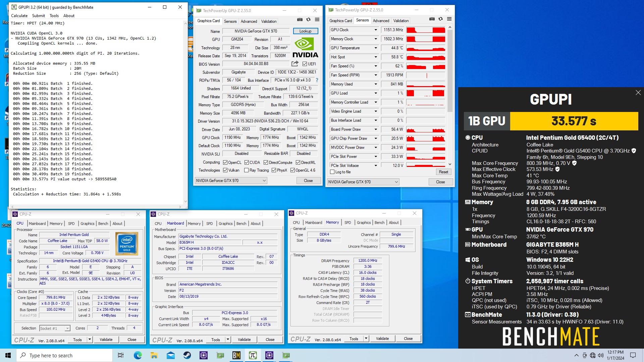Open Windows Start menu
Viewport: 644px width, 362px height.
(x=8, y=355)
